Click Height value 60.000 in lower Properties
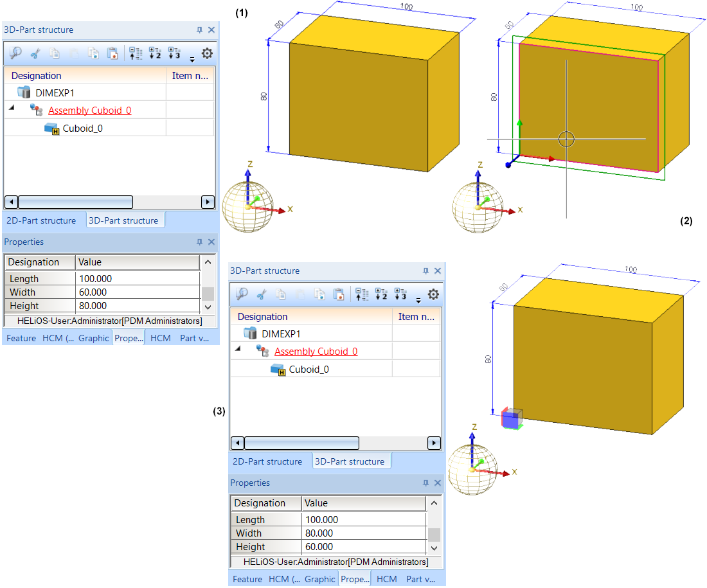 (x=364, y=546)
